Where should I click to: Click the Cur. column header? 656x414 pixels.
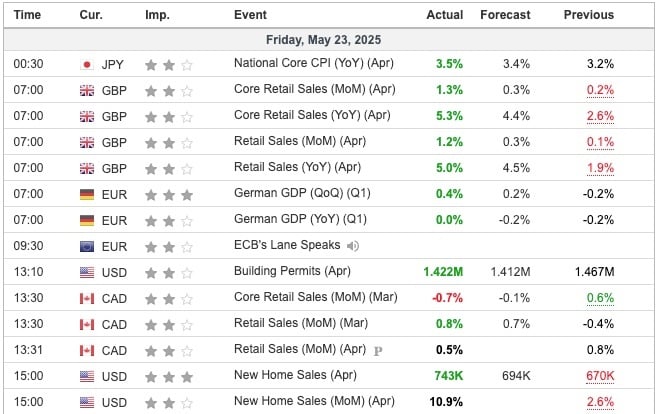point(91,15)
